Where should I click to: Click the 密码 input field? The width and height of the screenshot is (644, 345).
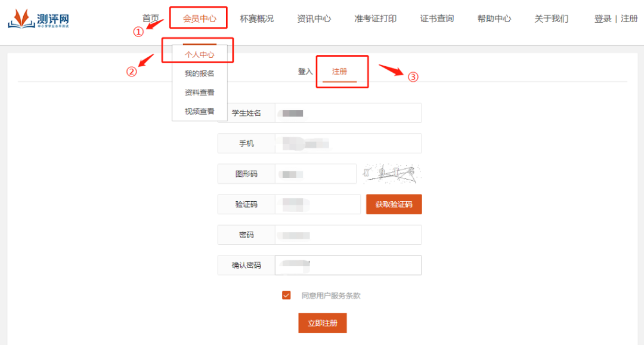[x=348, y=235]
